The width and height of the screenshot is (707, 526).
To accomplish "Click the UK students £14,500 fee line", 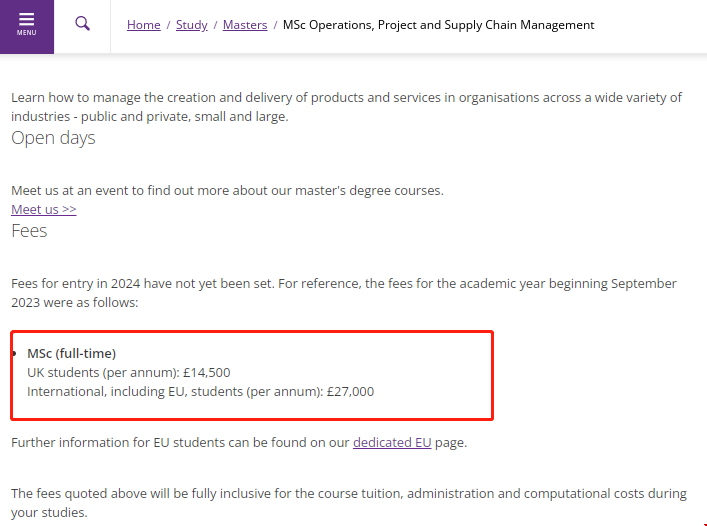I will [128, 372].
